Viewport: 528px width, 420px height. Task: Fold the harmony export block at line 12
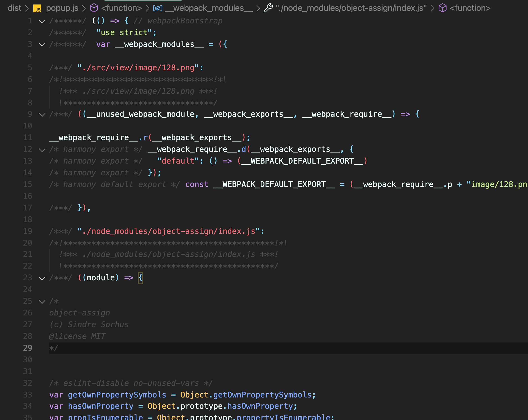pyautogui.click(x=42, y=150)
